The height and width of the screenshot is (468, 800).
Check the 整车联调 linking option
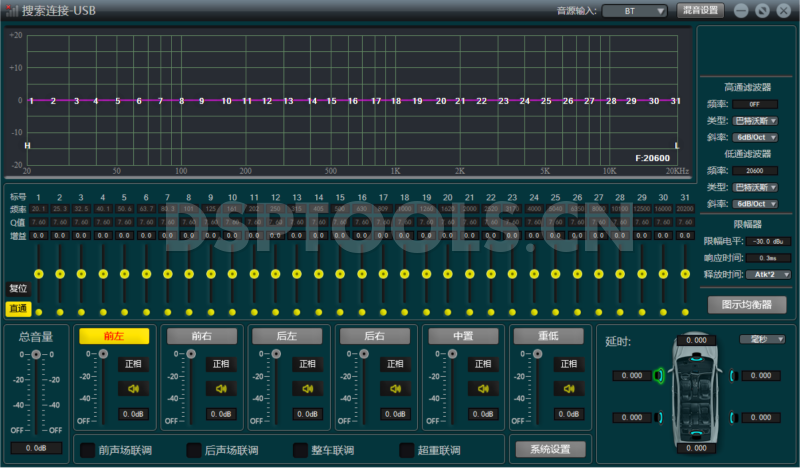[300, 450]
